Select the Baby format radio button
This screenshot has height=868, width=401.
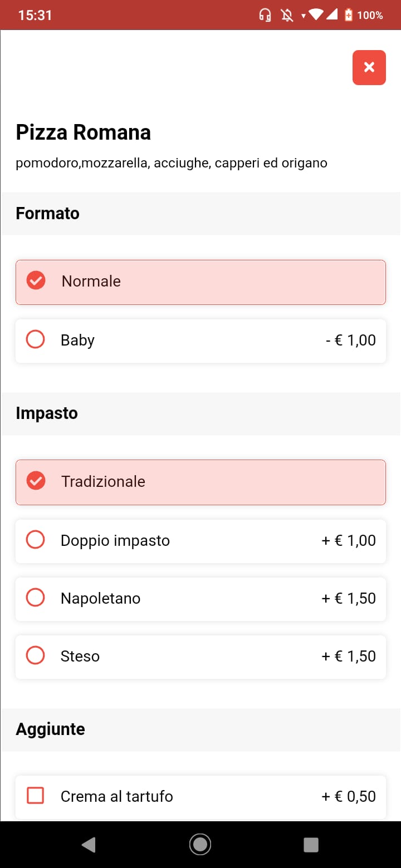[x=36, y=339]
